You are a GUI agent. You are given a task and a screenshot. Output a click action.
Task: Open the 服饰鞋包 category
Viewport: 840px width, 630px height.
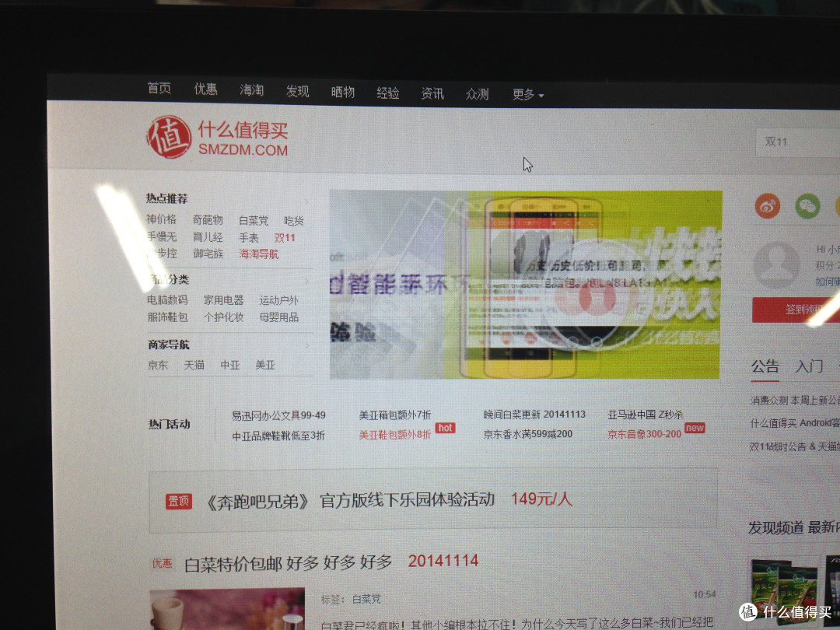(167, 317)
